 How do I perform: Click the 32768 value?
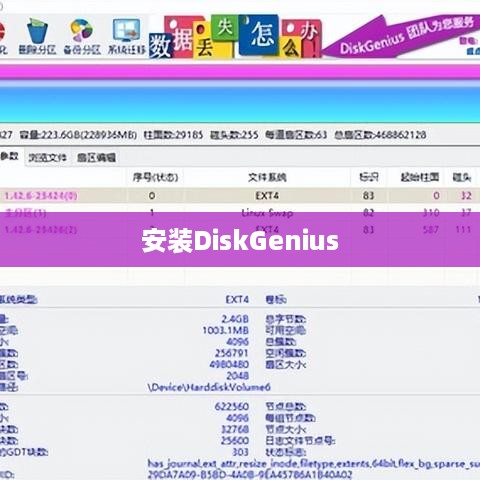pos(235,429)
